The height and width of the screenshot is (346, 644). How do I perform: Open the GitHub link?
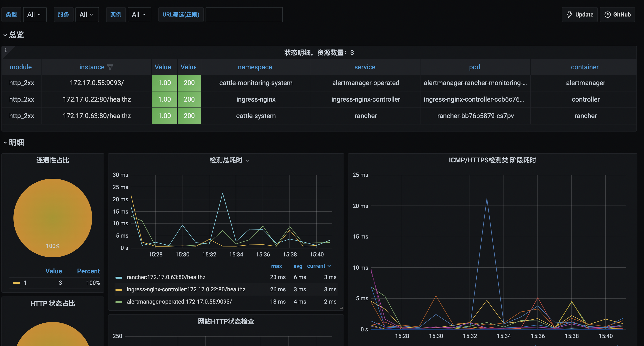coord(617,14)
